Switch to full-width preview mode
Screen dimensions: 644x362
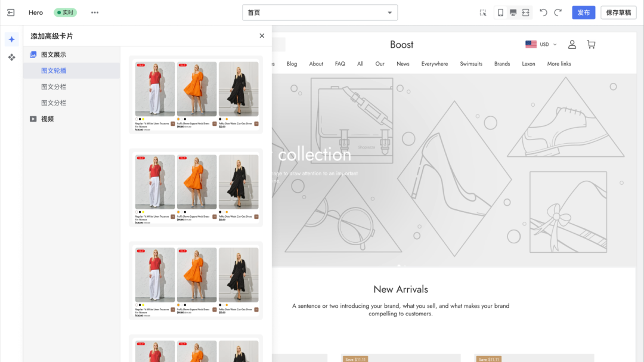(525, 13)
